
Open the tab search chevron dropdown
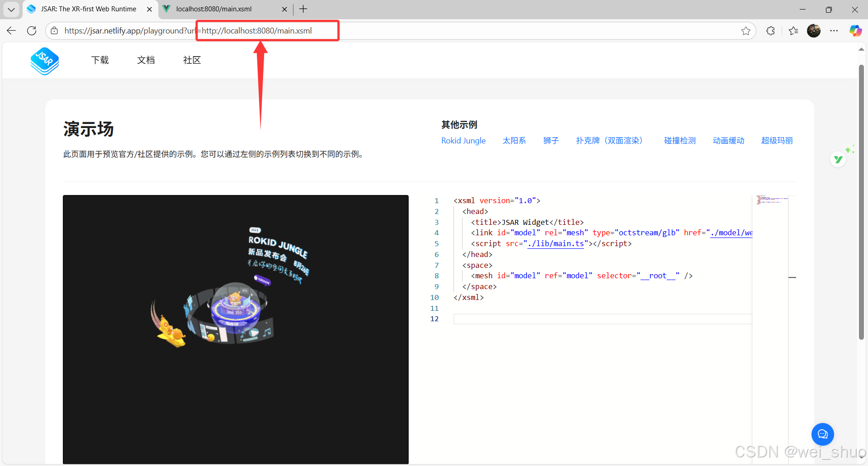point(11,9)
